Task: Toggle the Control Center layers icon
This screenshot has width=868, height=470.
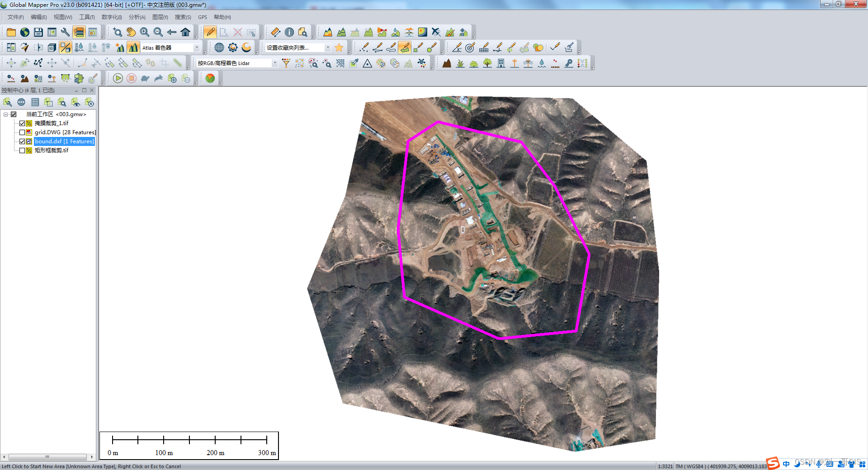Action: pyautogui.click(x=79, y=32)
